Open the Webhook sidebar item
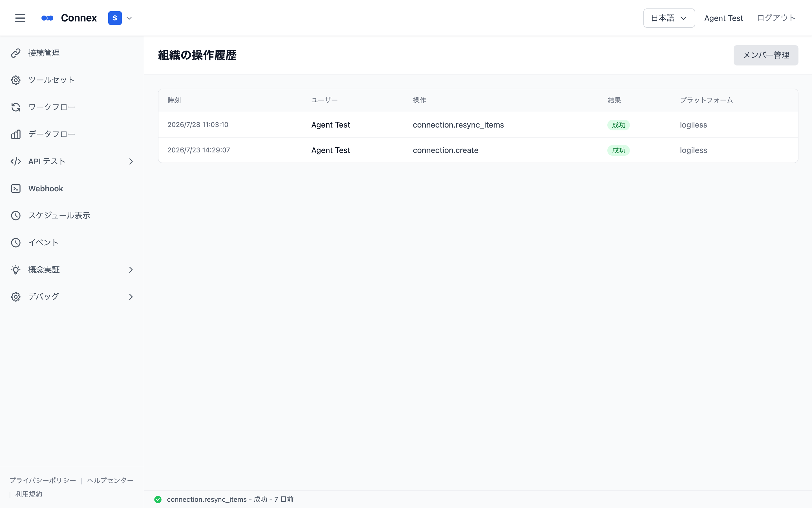The image size is (812, 508). coord(72,189)
